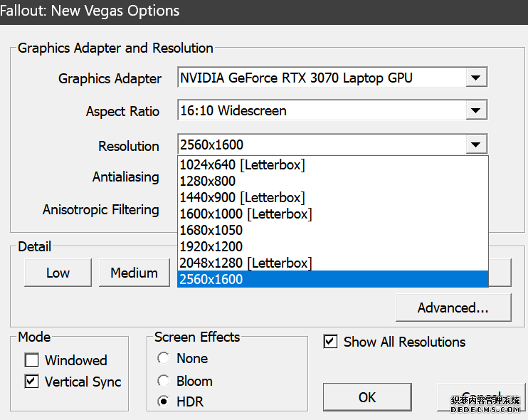Set detail preset to Low
Image resolution: width=528 pixels, height=420 pixels.
click(58, 273)
